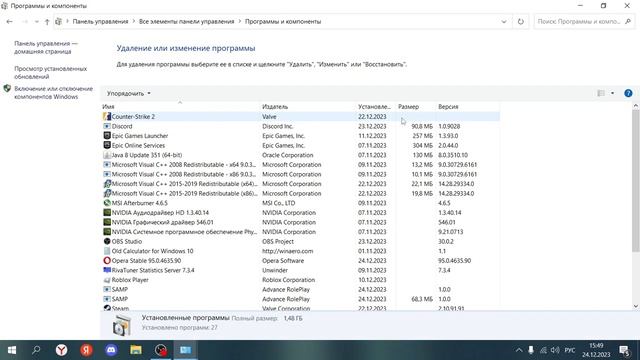Select NVIDIA Аудиодрайвер HD icon
This screenshot has height=360, width=640.
click(107, 213)
